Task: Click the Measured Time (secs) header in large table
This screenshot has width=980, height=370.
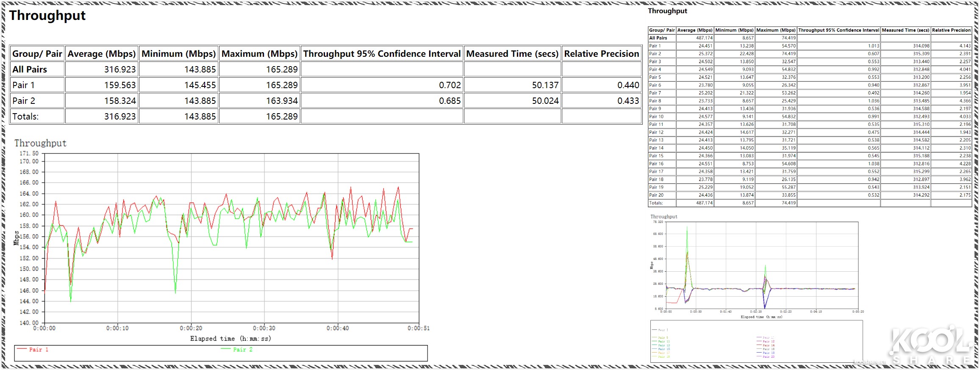Action: (x=512, y=54)
